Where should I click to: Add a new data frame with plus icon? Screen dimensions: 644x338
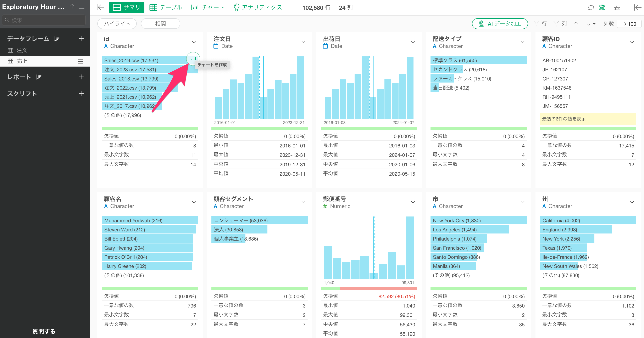coord(81,39)
